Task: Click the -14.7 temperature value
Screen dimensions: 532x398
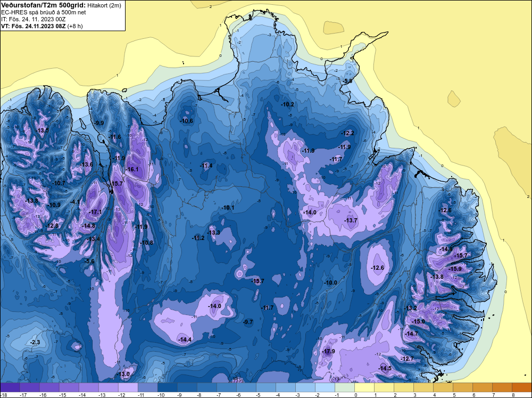Action: click(x=412, y=334)
